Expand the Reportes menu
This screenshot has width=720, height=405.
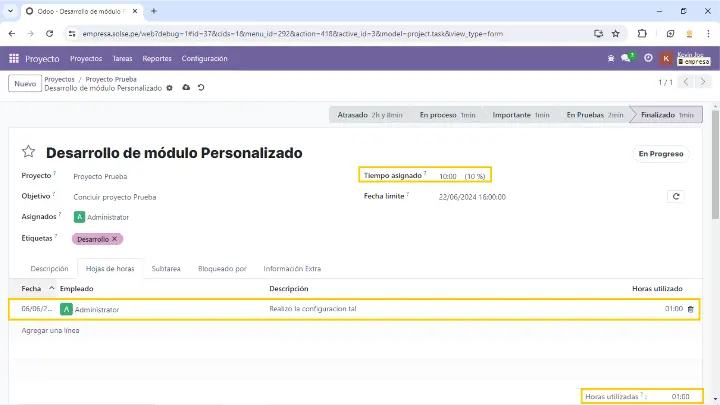[157, 59]
